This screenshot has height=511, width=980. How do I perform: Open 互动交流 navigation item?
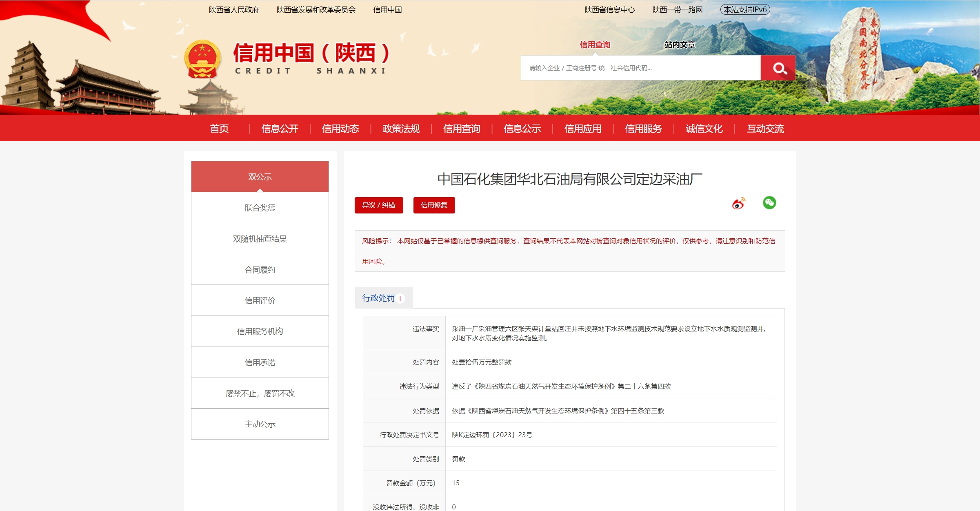tap(765, 129)
